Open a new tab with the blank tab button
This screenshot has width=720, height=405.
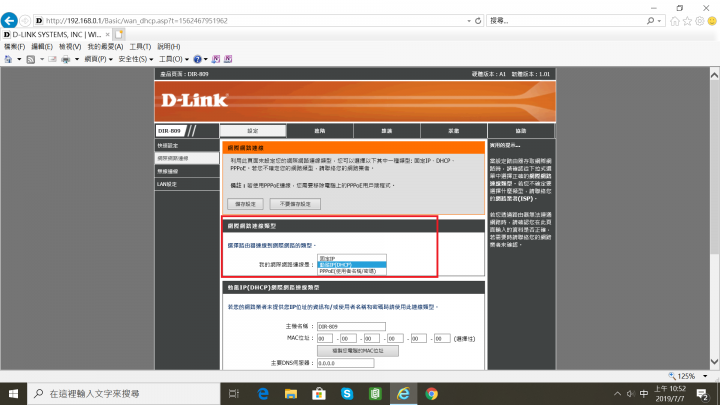tap(119, 34)
